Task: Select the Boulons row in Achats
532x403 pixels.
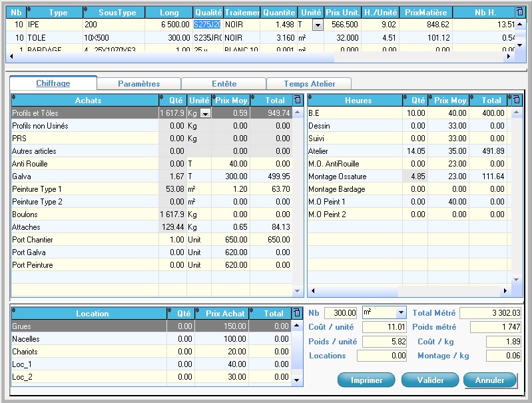Action: tap(152, 214)
